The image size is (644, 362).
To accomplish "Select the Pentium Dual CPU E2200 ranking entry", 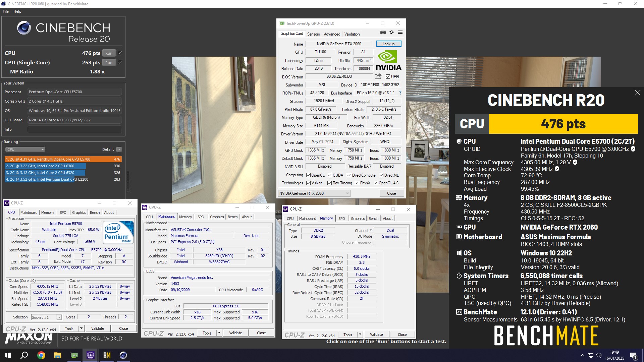I will [x=63, y=179].
